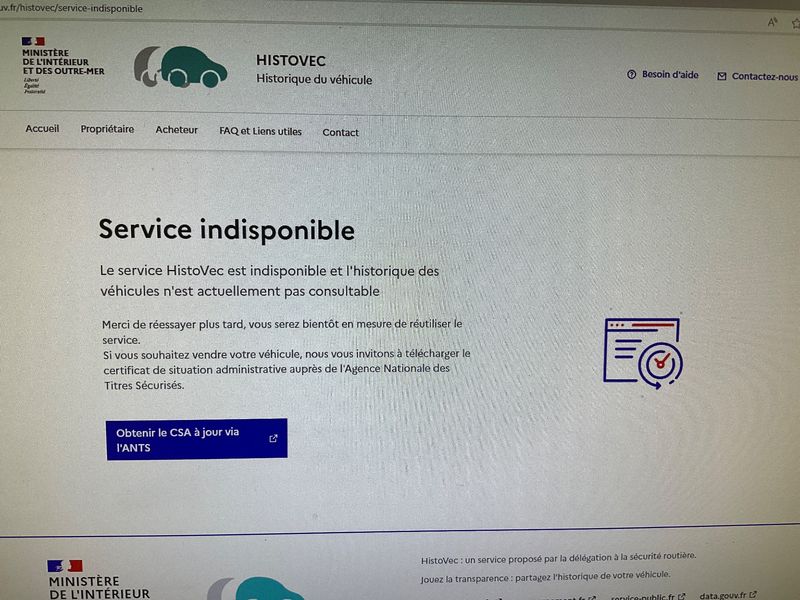Open the data.gouv.fr footer link
This screenshot has height=600, width=800.
click(728, 595)
